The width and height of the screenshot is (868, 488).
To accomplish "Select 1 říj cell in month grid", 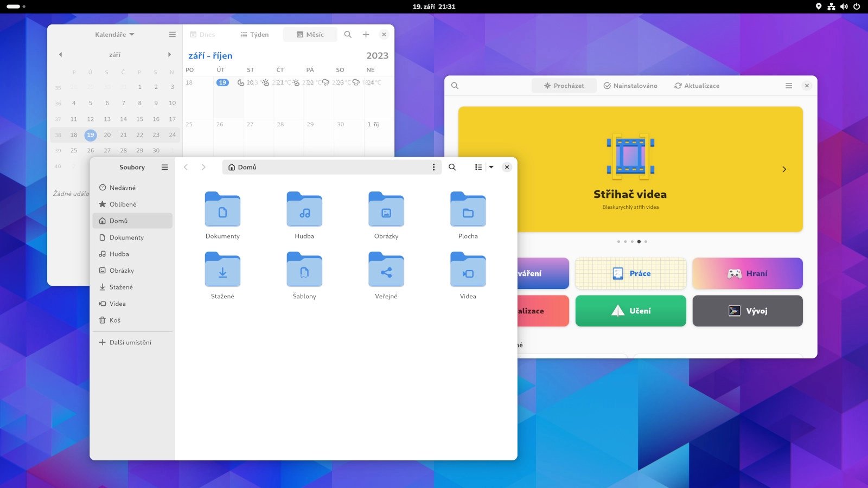I will (379, 138).
